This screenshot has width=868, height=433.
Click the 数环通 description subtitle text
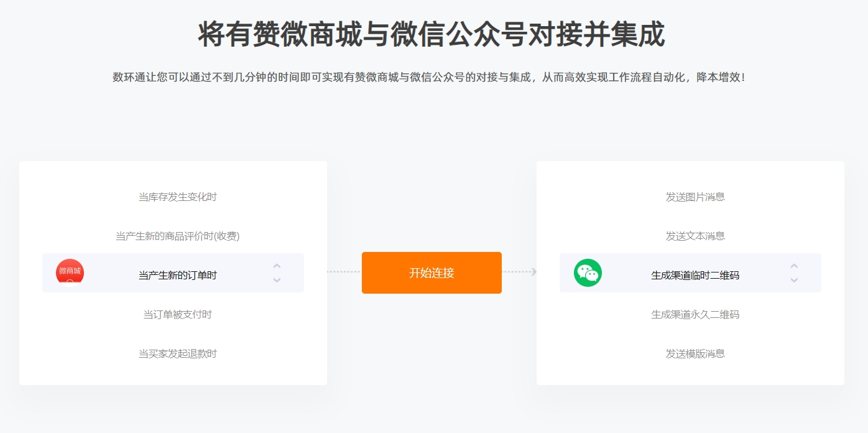(x=429, y=77)
